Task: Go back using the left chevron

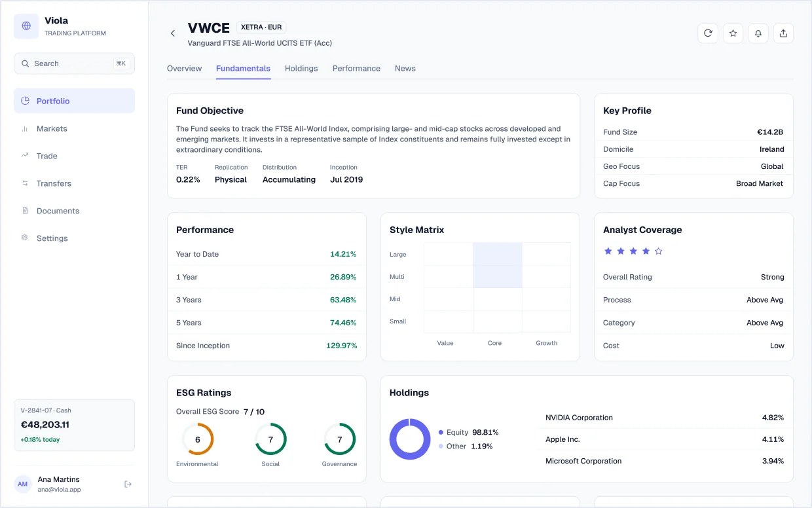Action: click(173, 33)
